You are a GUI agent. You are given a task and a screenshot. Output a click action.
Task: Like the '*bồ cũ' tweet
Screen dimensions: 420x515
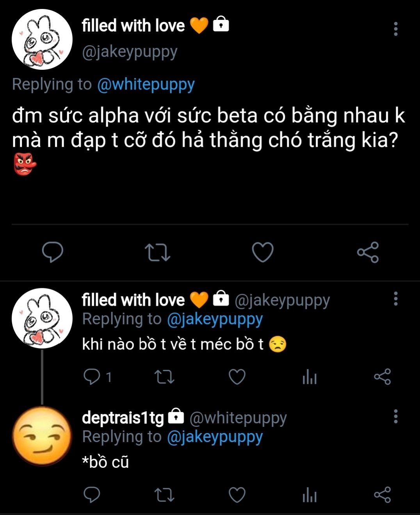coord(237,495)
